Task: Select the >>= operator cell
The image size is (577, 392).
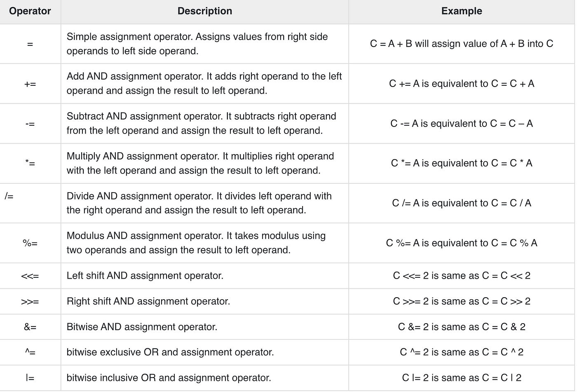Action: click(x=30, y=301)
